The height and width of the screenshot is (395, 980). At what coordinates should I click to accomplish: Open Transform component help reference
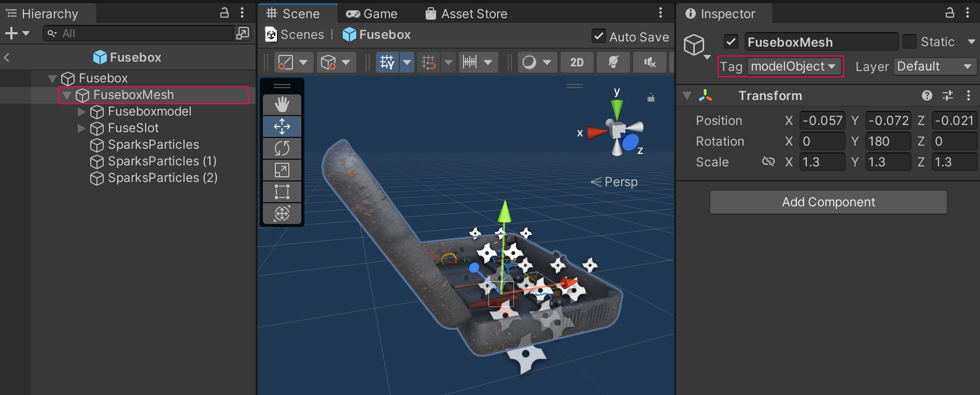point(927,95)
